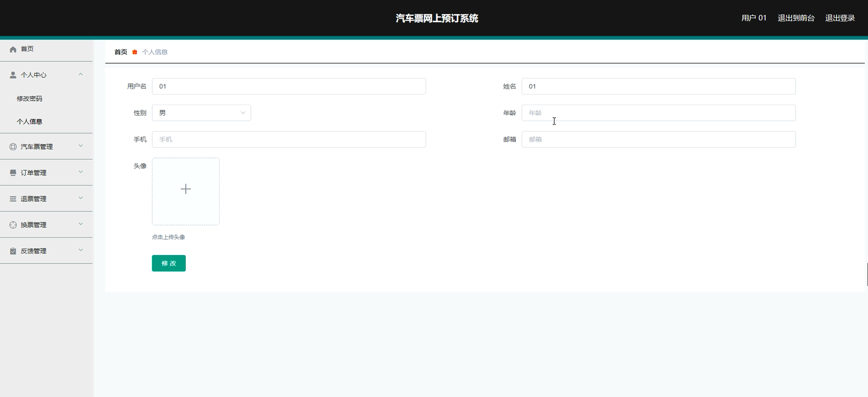Click the ticket icon beside 汽车票管理
Screen dimensions: 868x397
click(x=13, y=147)
